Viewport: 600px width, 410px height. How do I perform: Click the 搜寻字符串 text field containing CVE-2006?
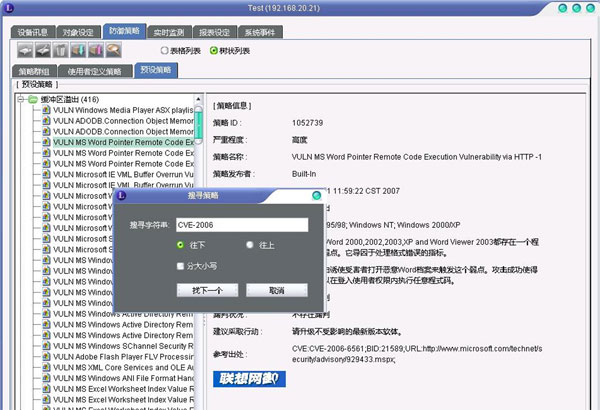coord(240,225)
